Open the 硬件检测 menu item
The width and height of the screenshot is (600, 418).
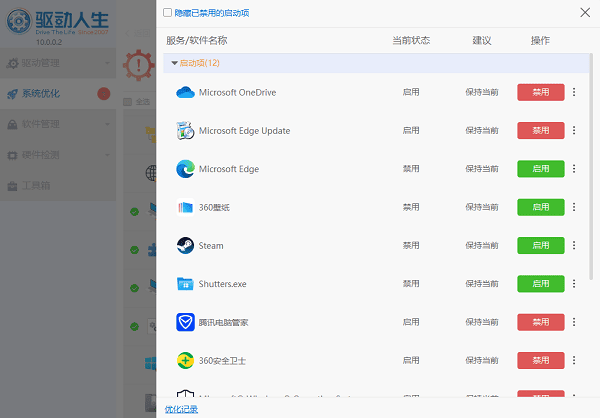click(x=58, y=155)
